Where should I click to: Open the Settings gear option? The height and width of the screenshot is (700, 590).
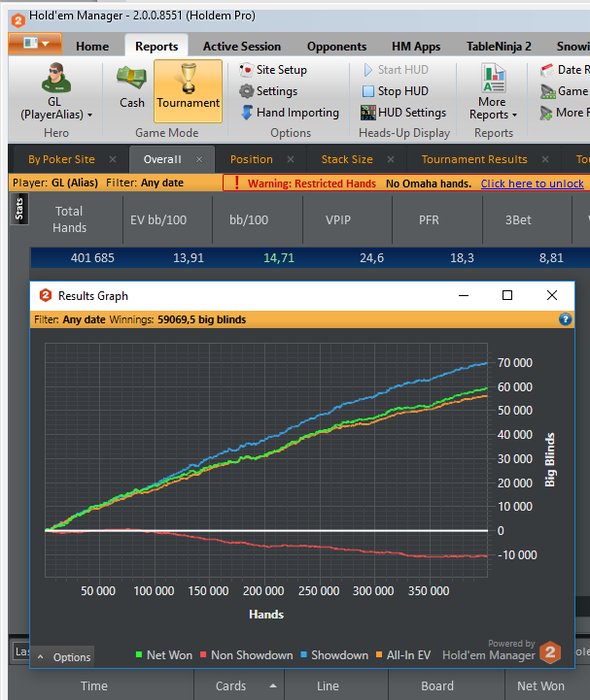pos(268,91)
